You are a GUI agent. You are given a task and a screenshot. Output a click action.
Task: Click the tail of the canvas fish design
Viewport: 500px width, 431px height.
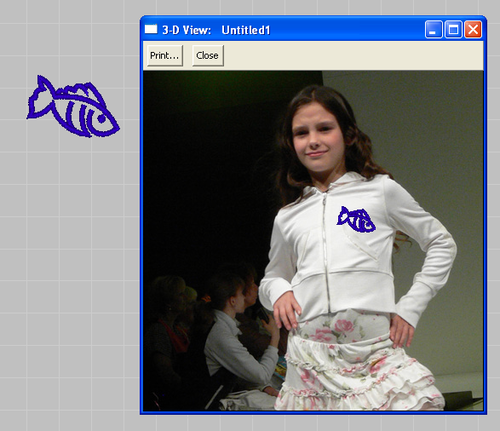point(39,98)
